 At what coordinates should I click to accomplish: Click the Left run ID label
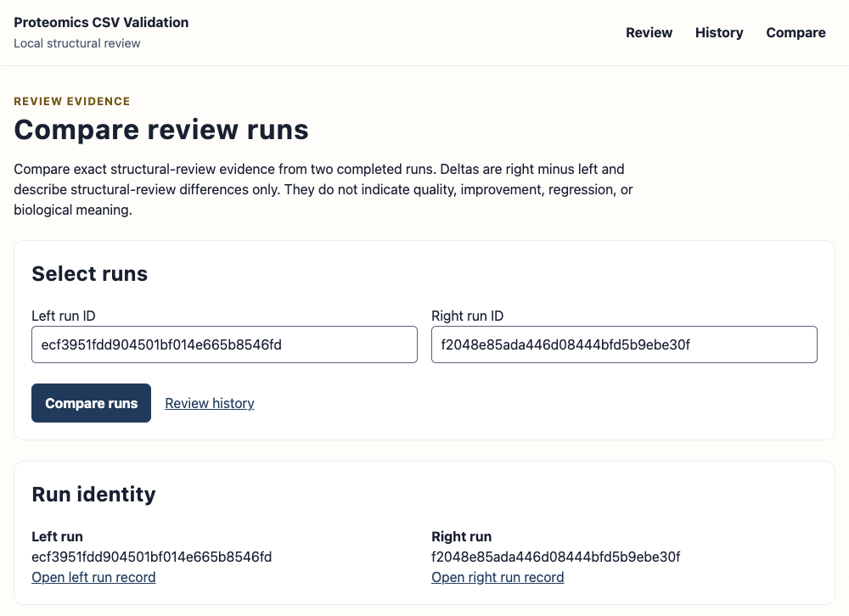[64, 316]
